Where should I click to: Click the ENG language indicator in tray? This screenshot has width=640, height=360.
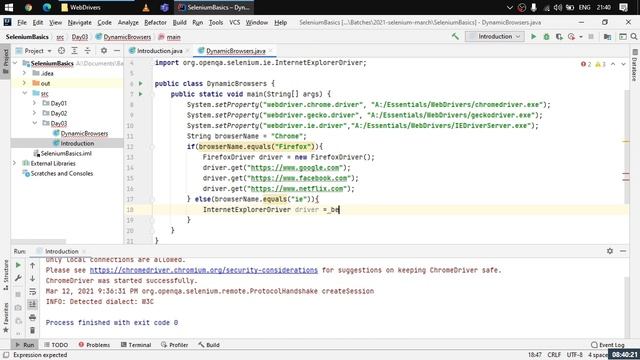(584, 7)
